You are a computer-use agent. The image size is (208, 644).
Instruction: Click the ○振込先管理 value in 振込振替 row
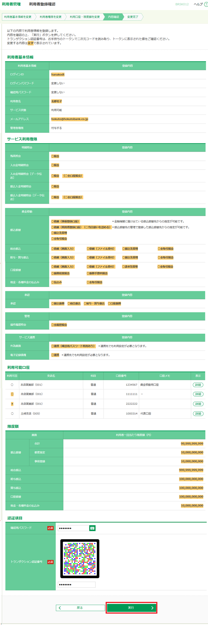point(59,233)
